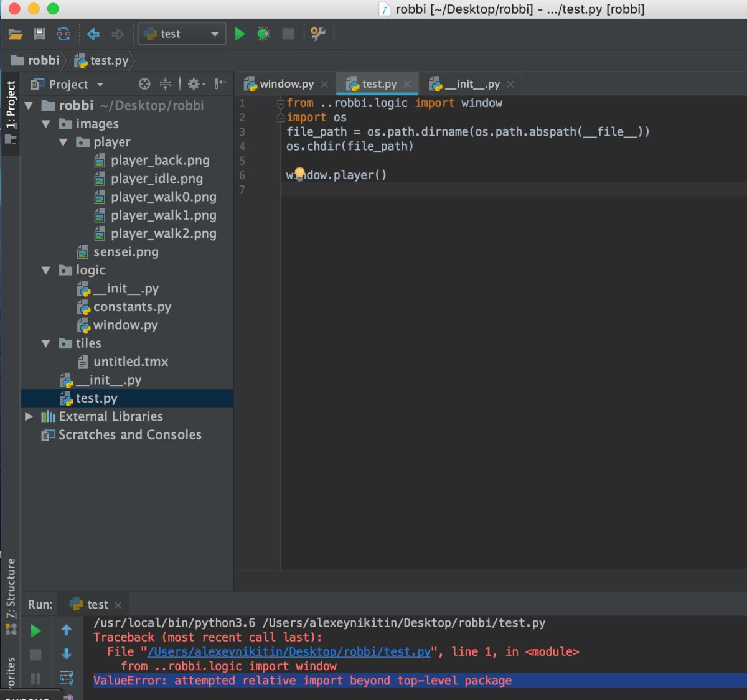This screenshot has width=747, height=700.
Task: Collapse the 'player' folder
Action: click(63, 142)
